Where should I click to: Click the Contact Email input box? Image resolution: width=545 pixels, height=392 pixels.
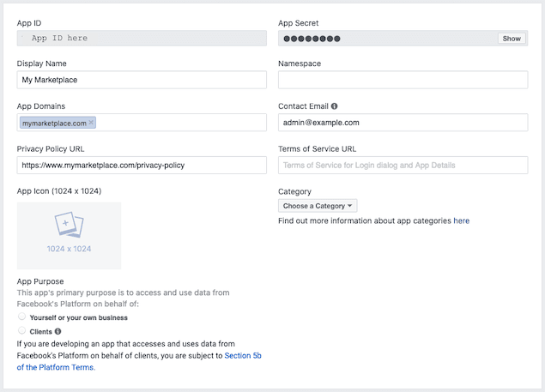coord(403,123)
